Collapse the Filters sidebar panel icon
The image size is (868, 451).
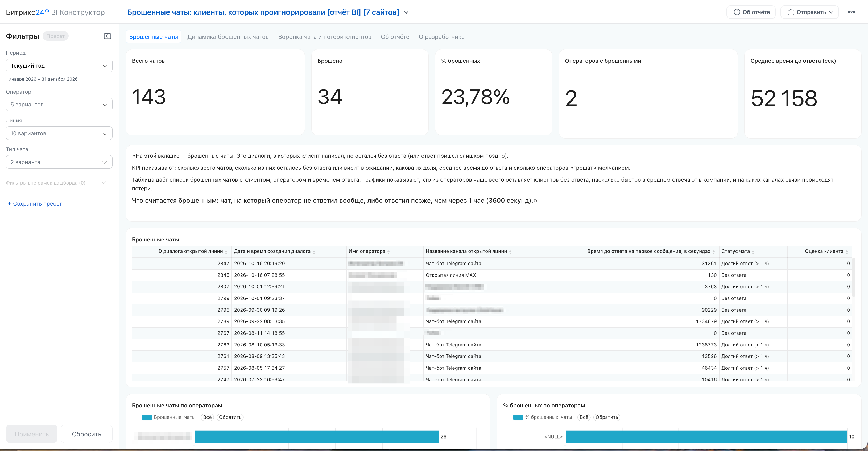(108, 36)
